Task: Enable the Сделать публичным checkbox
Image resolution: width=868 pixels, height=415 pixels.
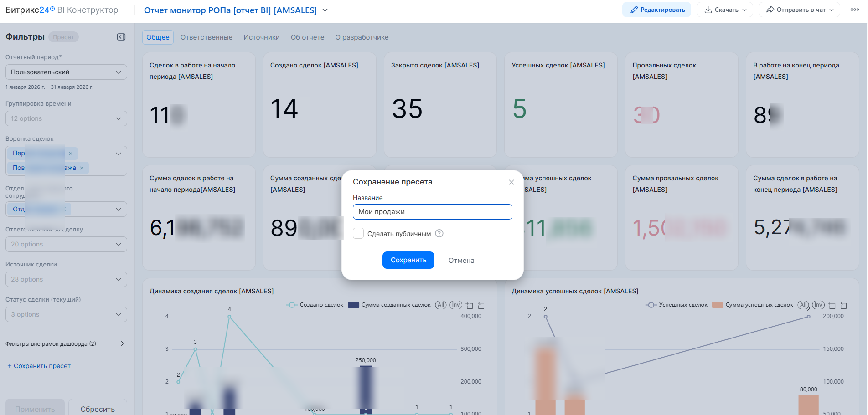Action: point(358,234)
